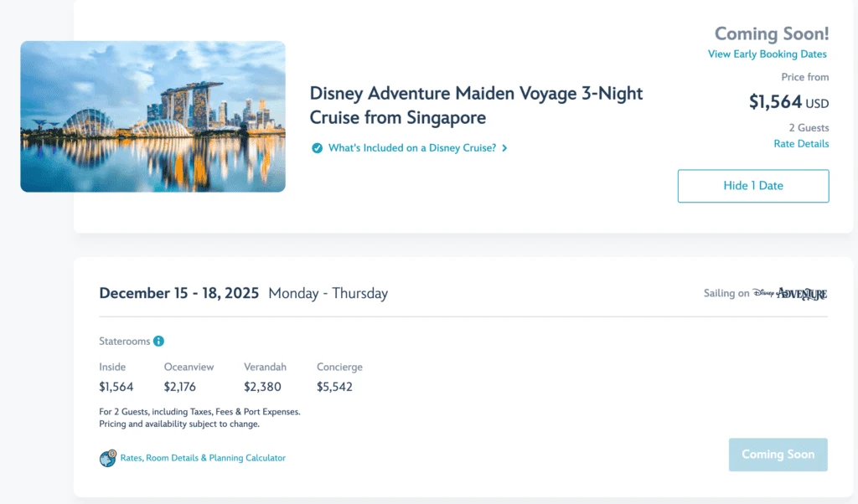Select the Concierge stateroom $5,542 price
858x504 pixels.
(x=334, y=387)
